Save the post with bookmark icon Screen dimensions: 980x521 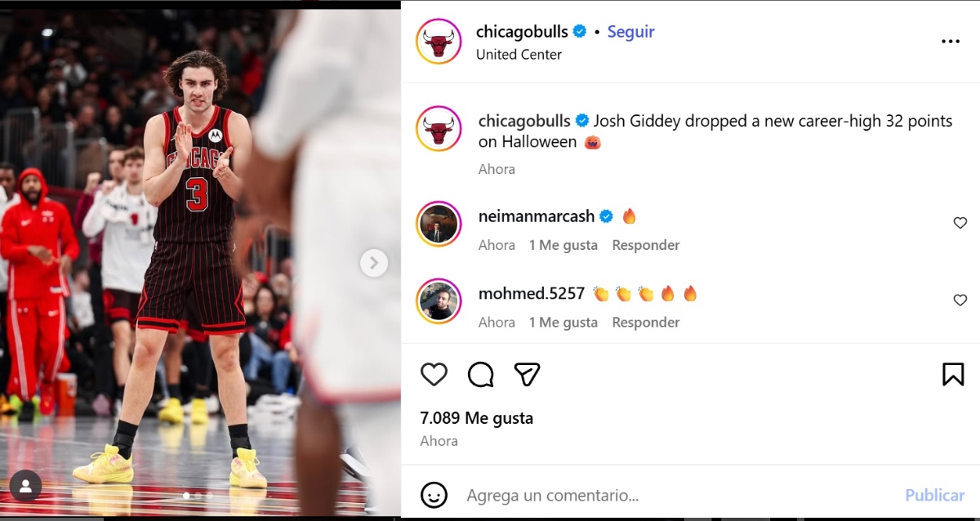tap(953, 374)
